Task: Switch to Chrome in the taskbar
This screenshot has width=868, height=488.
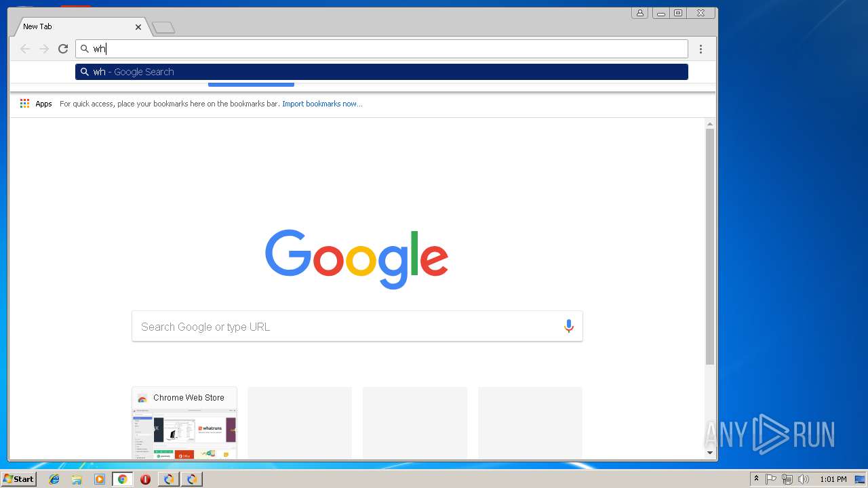Action: pos(122,479)
